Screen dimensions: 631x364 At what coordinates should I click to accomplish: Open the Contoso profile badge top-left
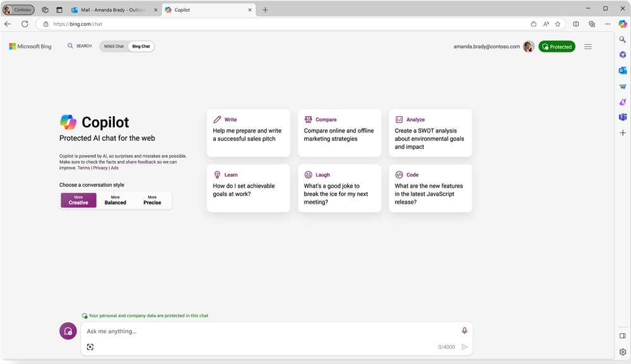(19, 9)
